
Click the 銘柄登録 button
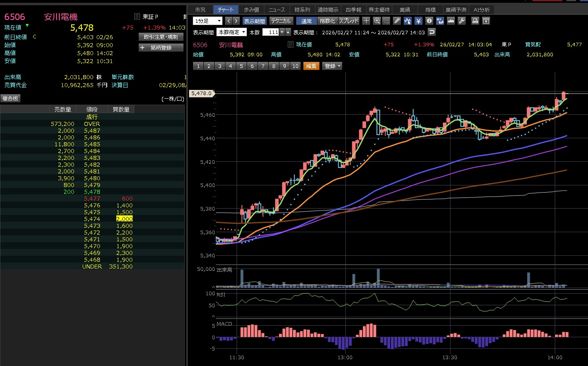161,48
